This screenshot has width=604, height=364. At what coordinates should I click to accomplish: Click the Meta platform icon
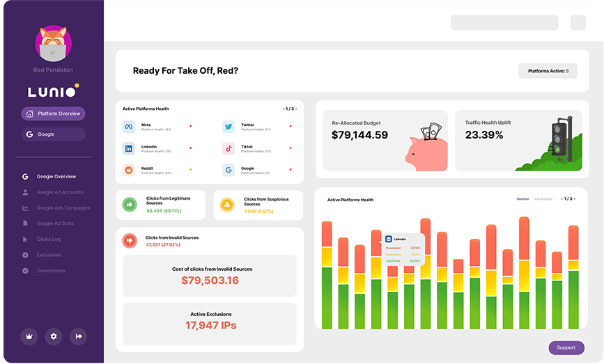click(129, 127)
